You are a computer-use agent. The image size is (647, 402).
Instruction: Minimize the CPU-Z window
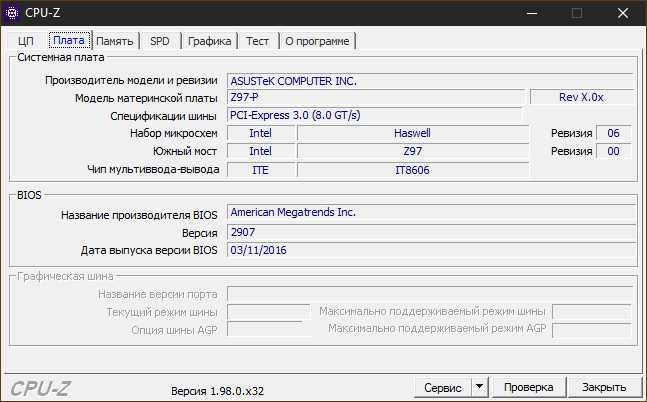click(x=532, y=13)
